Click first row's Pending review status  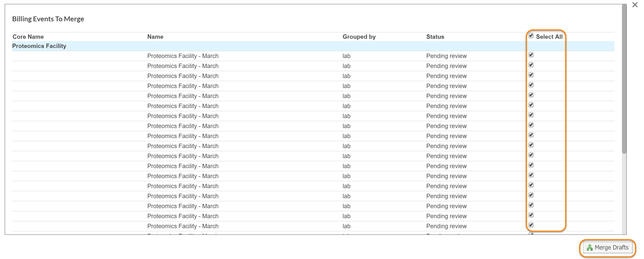(x=446, y=56)
